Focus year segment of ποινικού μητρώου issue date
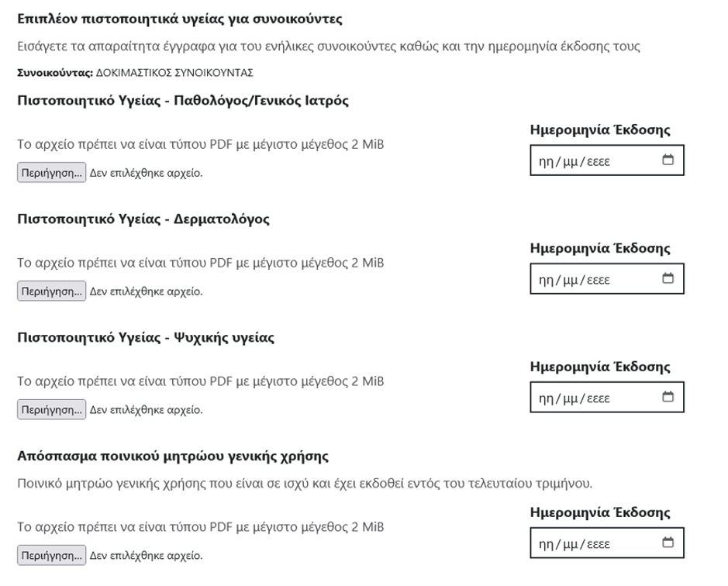The width and height of the screenshot is (728, 586). click(599, 544)
